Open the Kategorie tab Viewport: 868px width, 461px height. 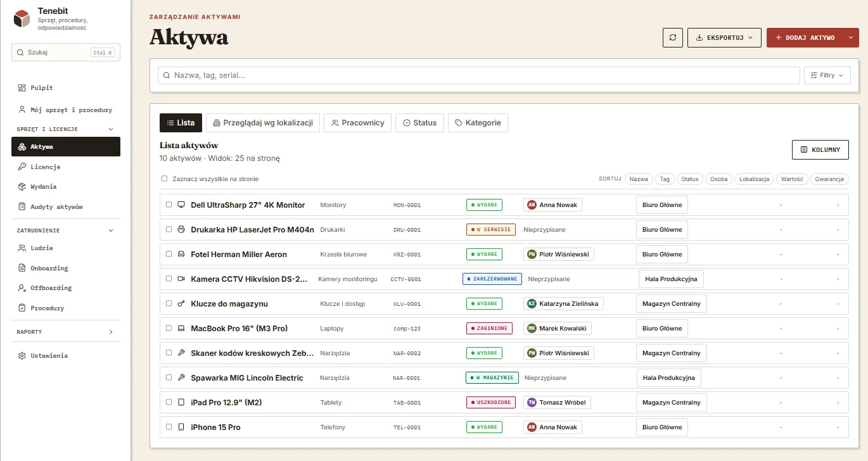(478, 123)
